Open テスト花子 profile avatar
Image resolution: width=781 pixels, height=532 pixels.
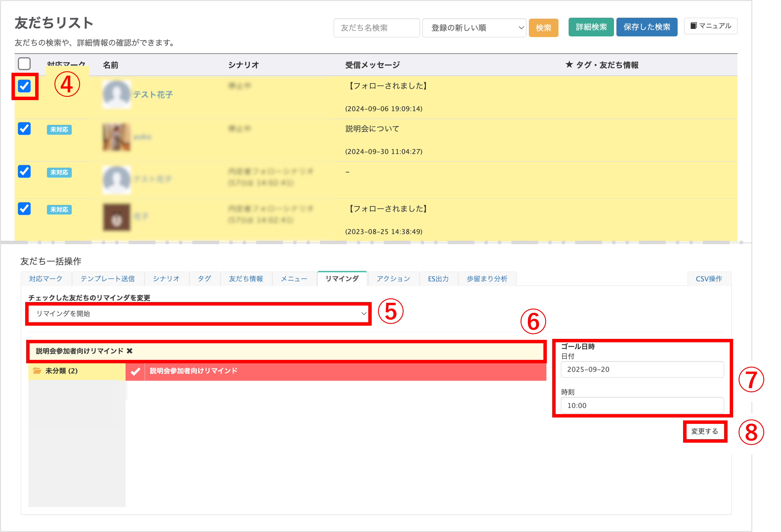pos(116,94)
